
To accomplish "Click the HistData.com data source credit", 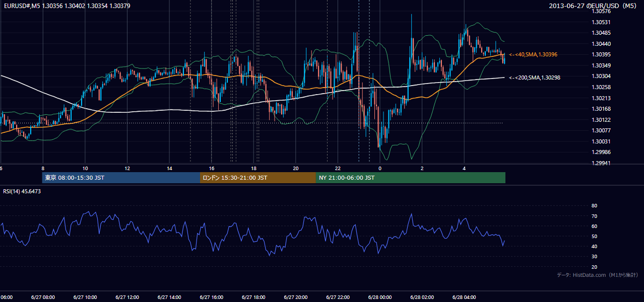I will point(598,275).
